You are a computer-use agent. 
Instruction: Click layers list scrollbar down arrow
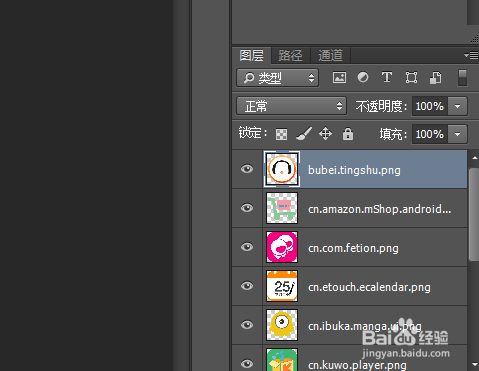(474, 365)
